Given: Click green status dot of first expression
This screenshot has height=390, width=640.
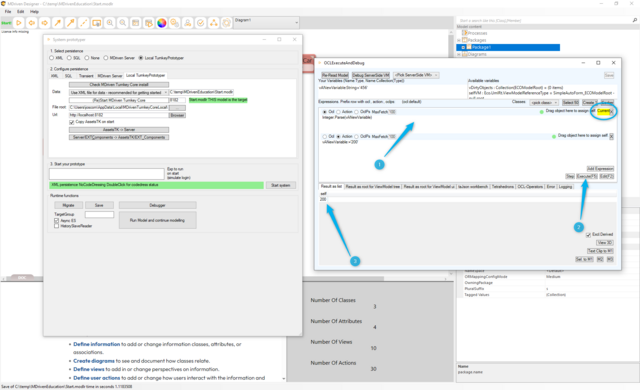Looking at the screenshot, I should tap(542, 112).
